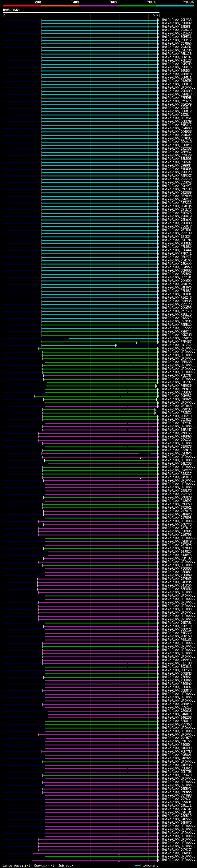Select the UniRef100_Q58EG6 label
The height and width of the screenshot is (868, 197).
(x=177, y=433)
